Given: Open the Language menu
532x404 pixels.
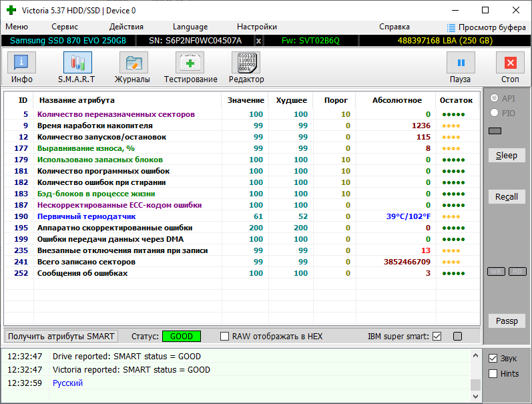Looking at the screenshot, I should tap(190, 27).
